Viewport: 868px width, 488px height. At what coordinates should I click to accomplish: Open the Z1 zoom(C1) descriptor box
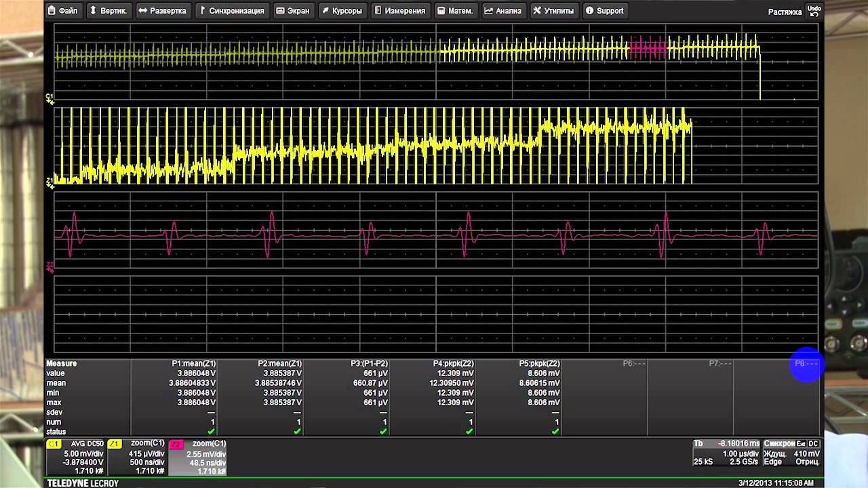[x=137, y=457]
